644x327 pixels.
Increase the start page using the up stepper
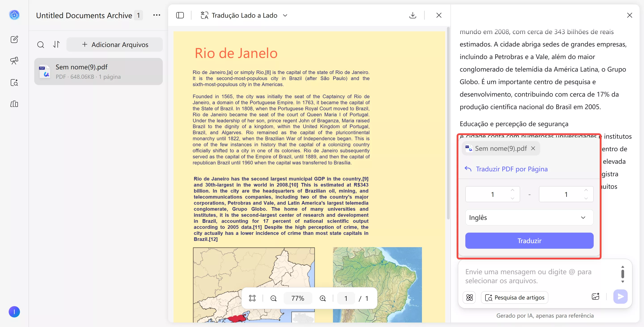tap(512, 191)
